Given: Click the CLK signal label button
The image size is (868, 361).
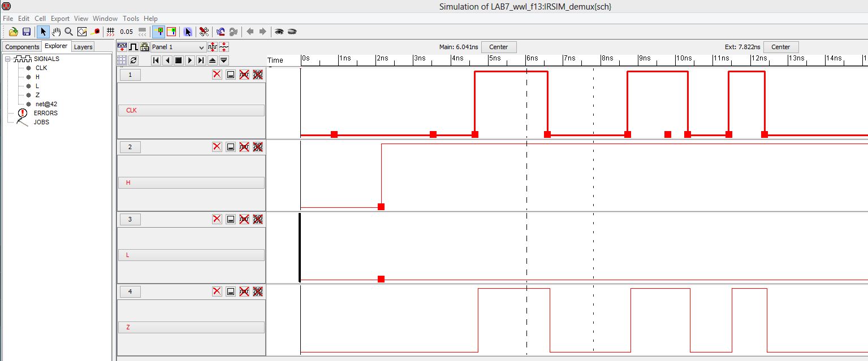Looking at the screenshot, I should (x=191, y=110).
